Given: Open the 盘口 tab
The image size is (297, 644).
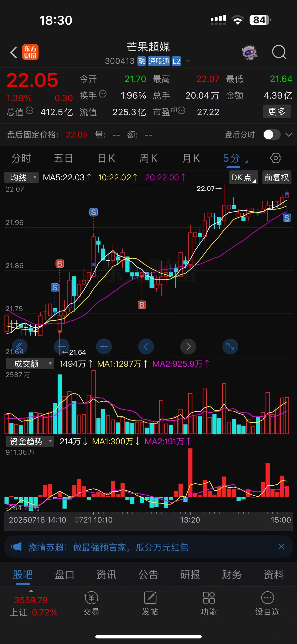Looking at the screenshot, I should [x=65, y=575].
